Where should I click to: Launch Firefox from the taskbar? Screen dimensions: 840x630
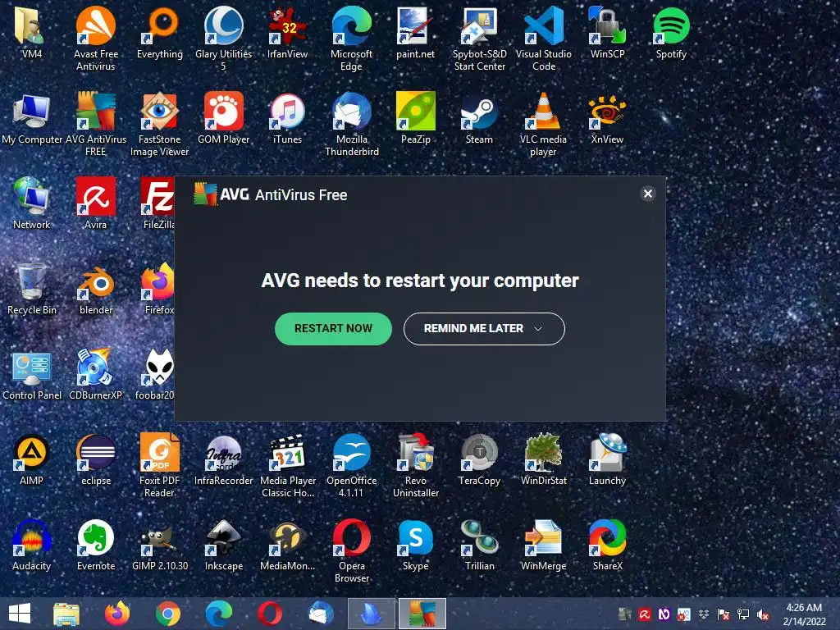coord(116,614)
